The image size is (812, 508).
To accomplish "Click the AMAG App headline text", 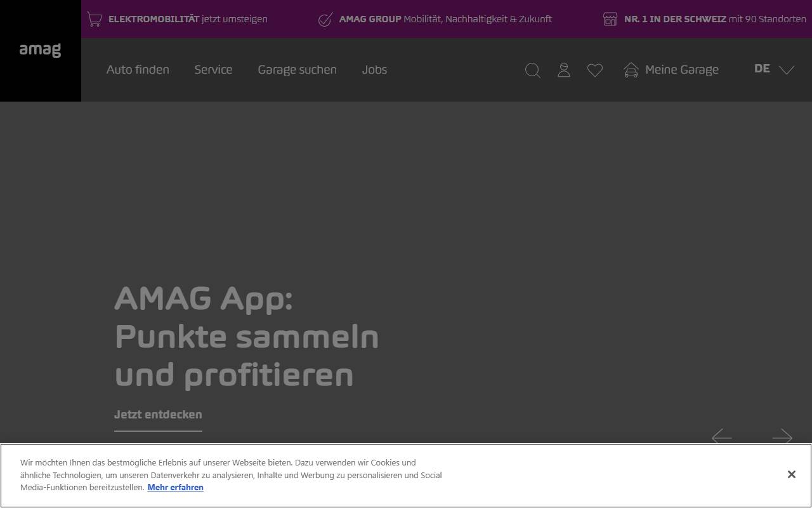I will point(246,337).
